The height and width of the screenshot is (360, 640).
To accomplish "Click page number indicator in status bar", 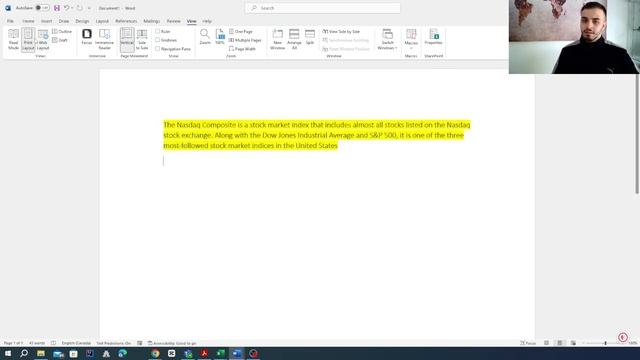I will [x=13, y=343].
